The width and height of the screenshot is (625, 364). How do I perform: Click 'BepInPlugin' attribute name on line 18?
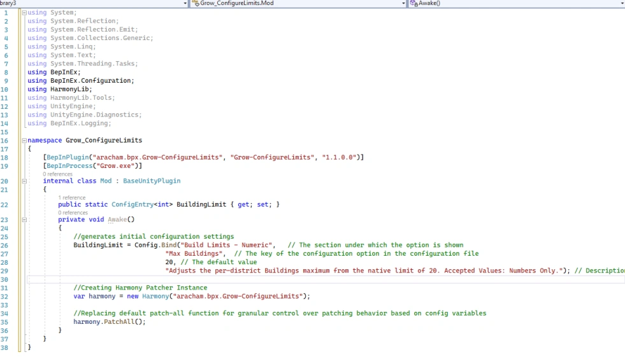coord(68,157)
